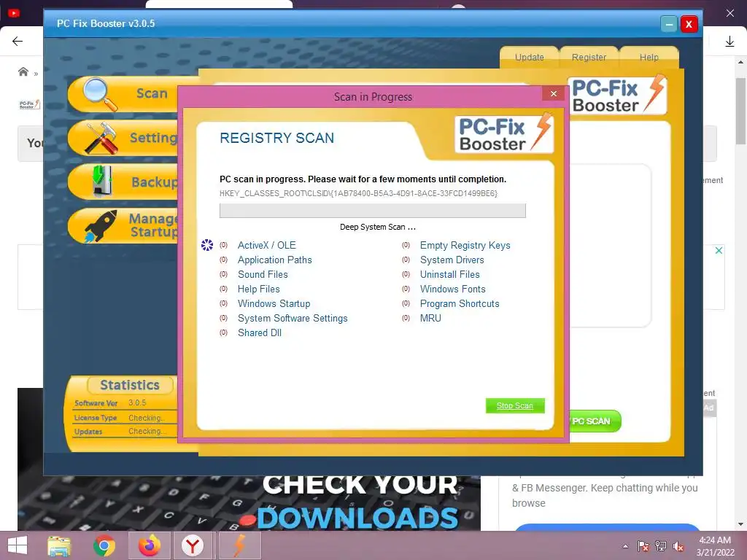
Task: Click the Help Files scan category
Action: click(x=259, y=289)
